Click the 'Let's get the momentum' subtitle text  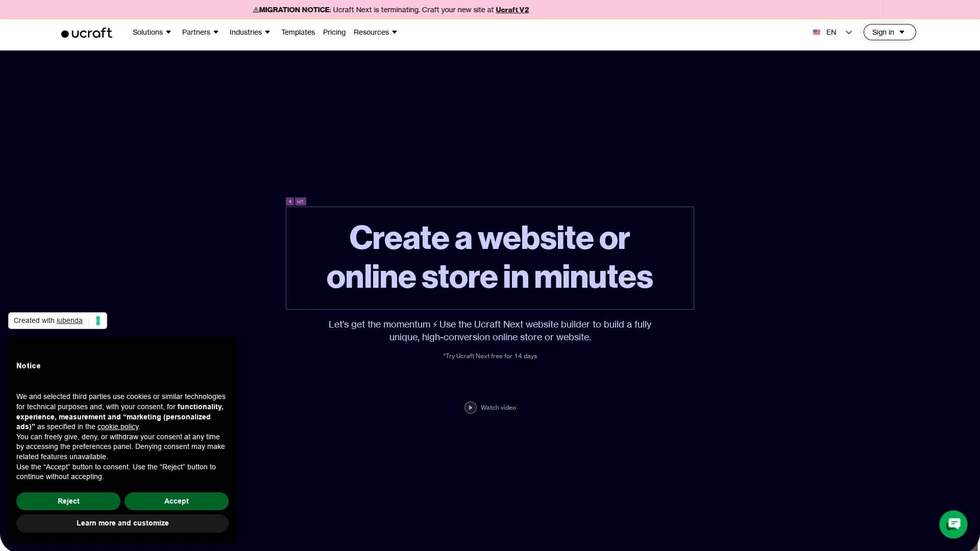tap(490, 331)
